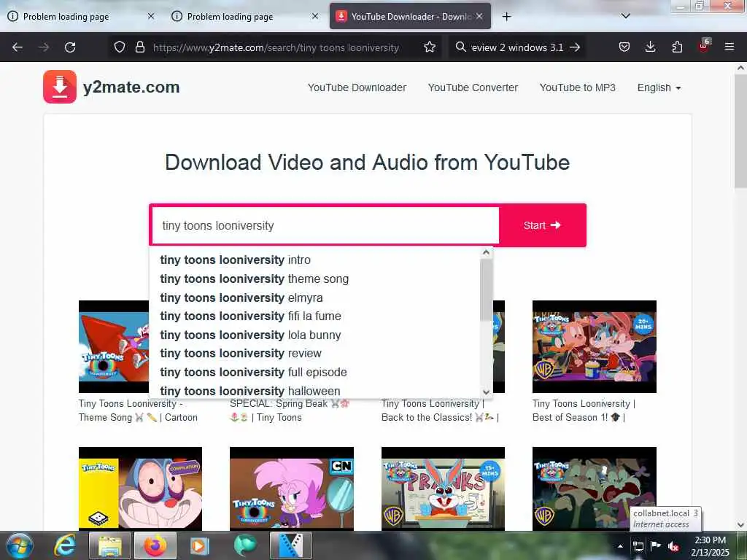
Task: Open YouTube Converter nav link
Action: (473, 87)
